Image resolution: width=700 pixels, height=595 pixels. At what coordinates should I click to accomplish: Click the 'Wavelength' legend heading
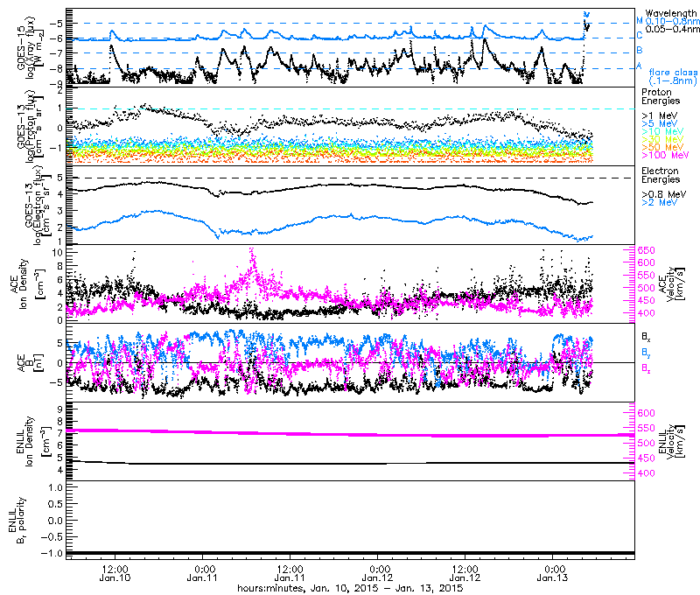(670, 13)
